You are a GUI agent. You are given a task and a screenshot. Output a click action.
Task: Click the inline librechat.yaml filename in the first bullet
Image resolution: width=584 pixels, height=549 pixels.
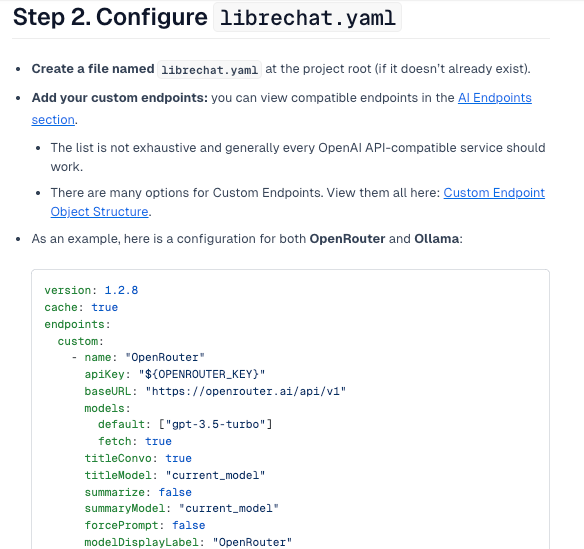209,70
